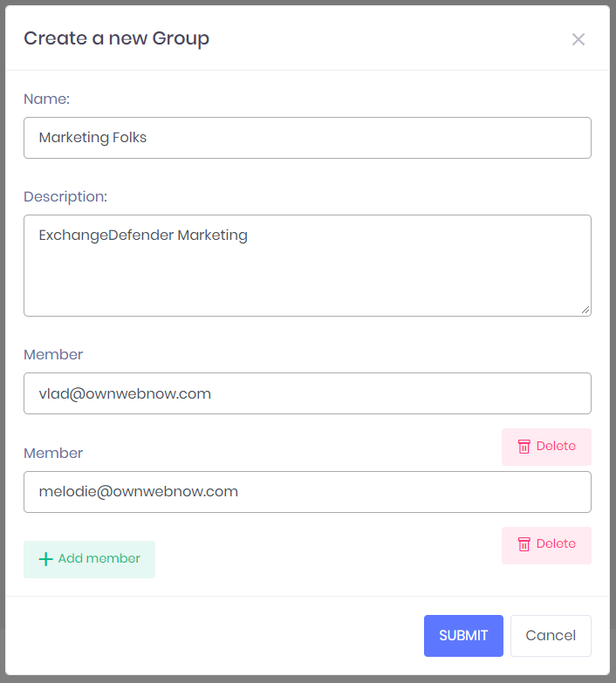Cancel creating the group
616x683 pixels.
tap(551, 636)
